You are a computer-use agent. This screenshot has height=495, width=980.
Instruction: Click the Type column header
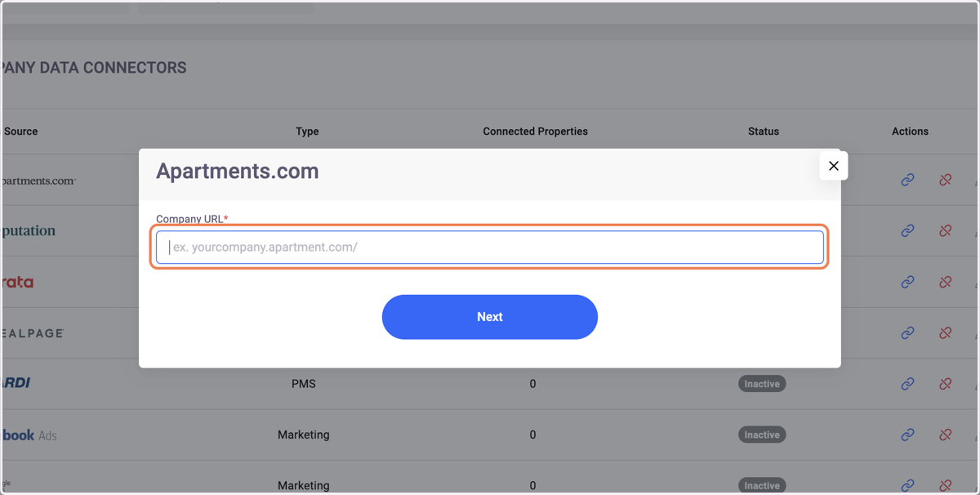(307, 131)
